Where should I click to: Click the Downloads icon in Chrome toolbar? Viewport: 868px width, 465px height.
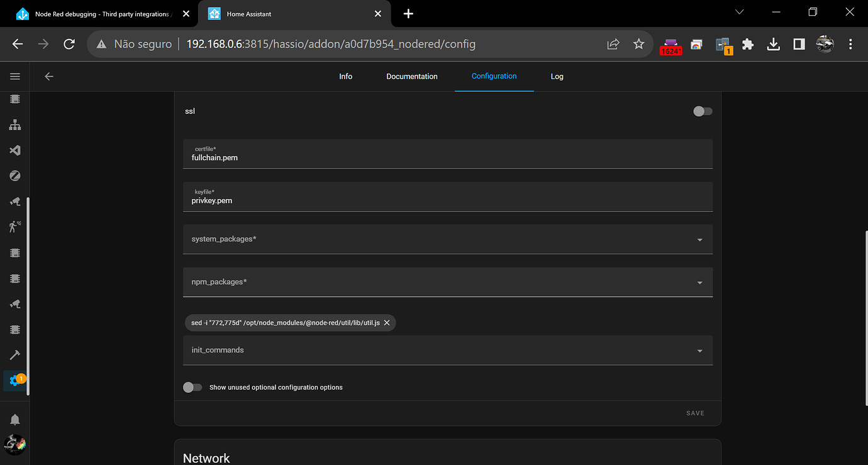(773, 44)
